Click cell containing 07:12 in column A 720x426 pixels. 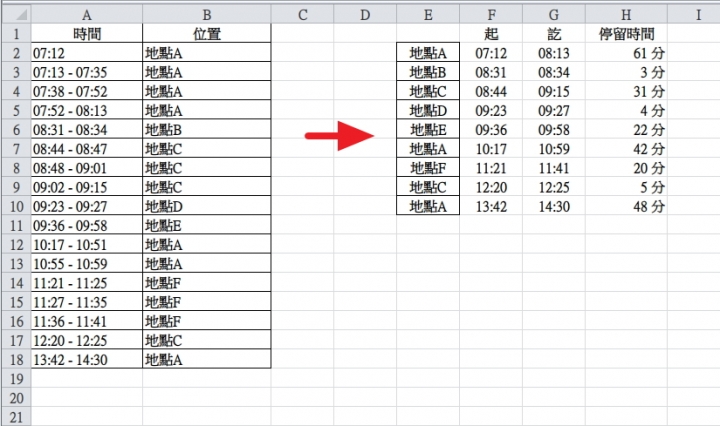coord(87,53)
